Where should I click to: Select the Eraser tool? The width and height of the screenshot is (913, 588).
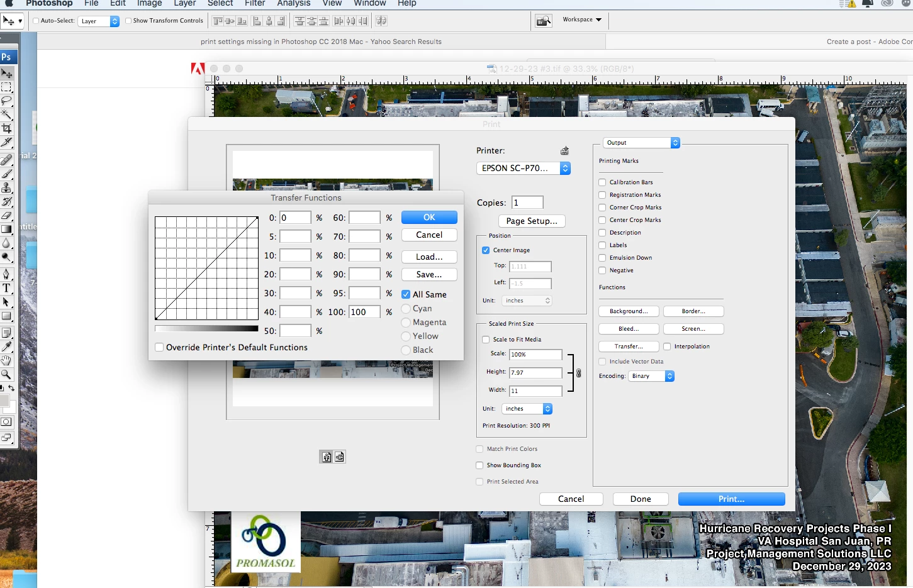click(x=7, y=216)
